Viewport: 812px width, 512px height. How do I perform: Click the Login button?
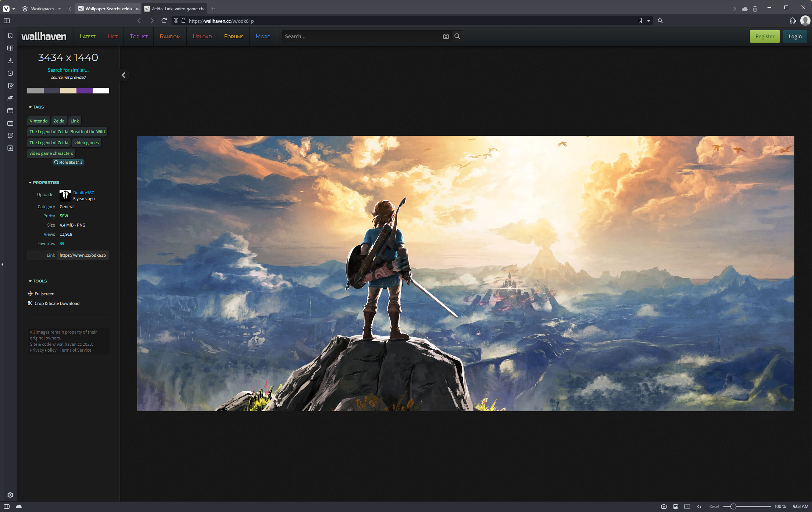point(795,36)
